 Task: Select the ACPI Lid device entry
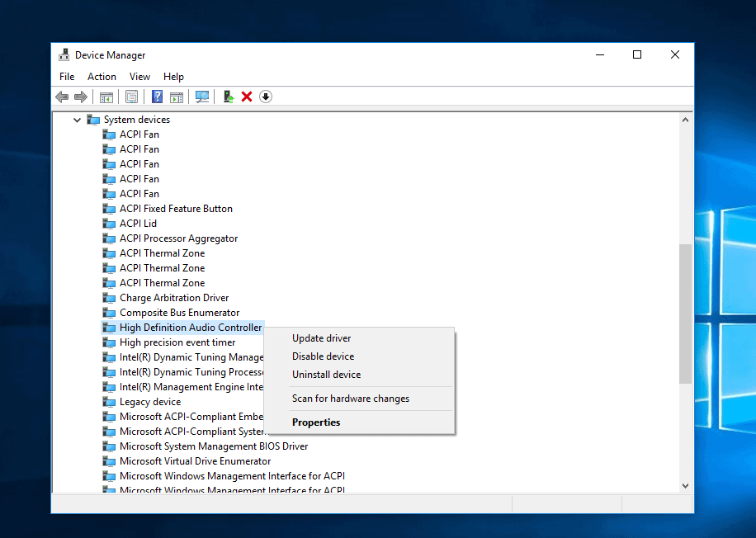point(137,223)
